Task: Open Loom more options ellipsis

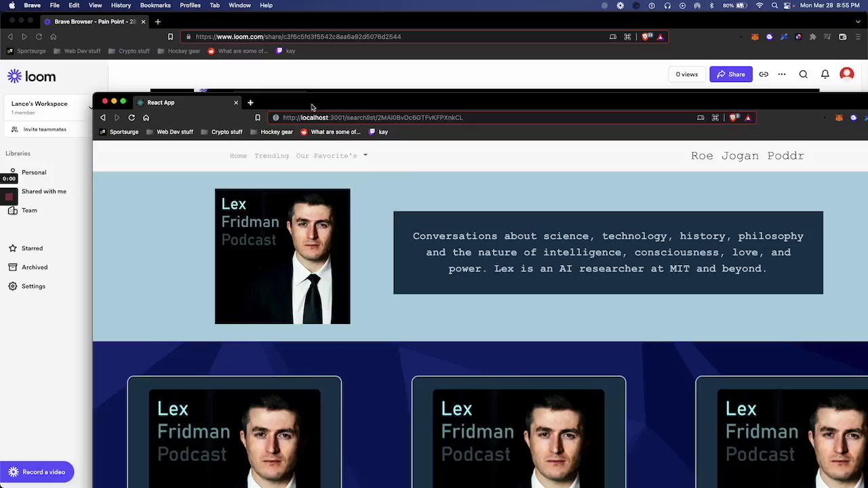Action: pos(782,75)
